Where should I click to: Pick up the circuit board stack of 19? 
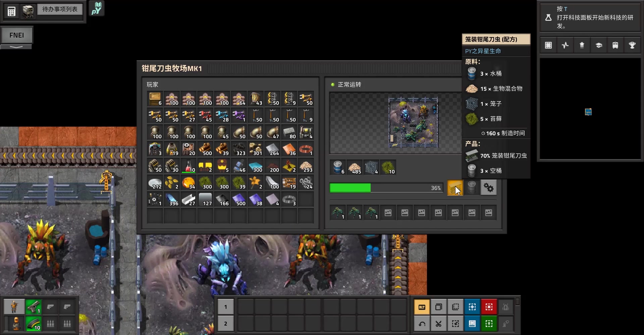coord(289,183)
